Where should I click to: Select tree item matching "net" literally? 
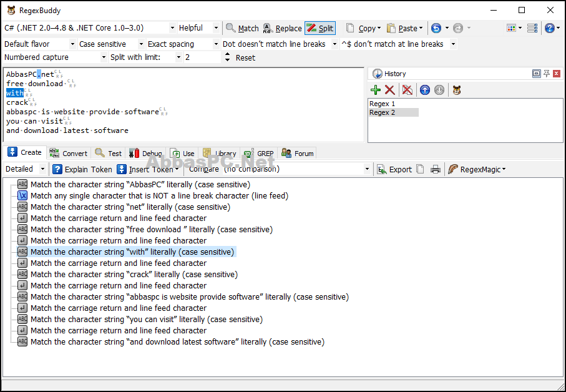tap(130, 207)
